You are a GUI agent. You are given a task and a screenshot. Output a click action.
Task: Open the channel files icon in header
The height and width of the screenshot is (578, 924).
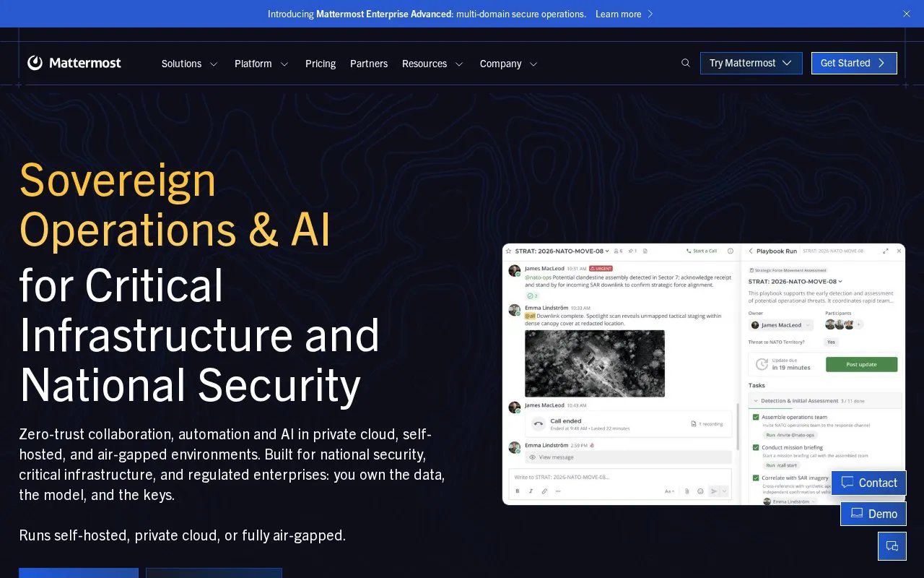(645, 251)
